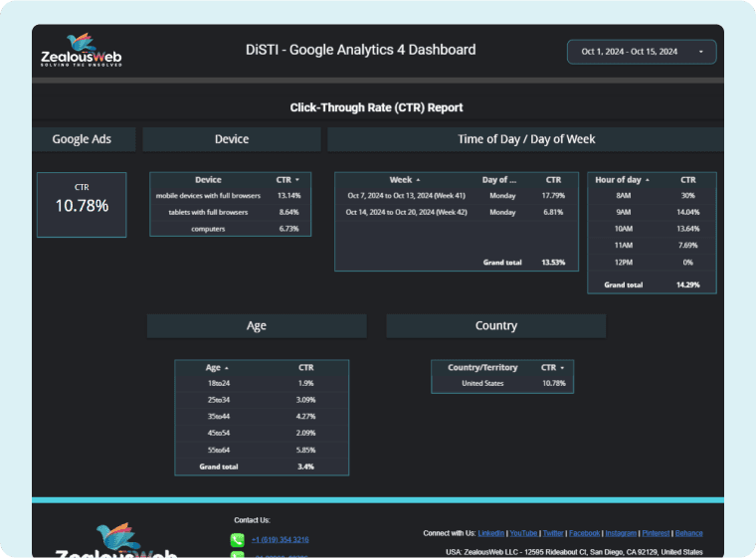Screen dimensions: 756x558
Task: Click 'mobile devices with full browsers' row
Action: [231, 196]
